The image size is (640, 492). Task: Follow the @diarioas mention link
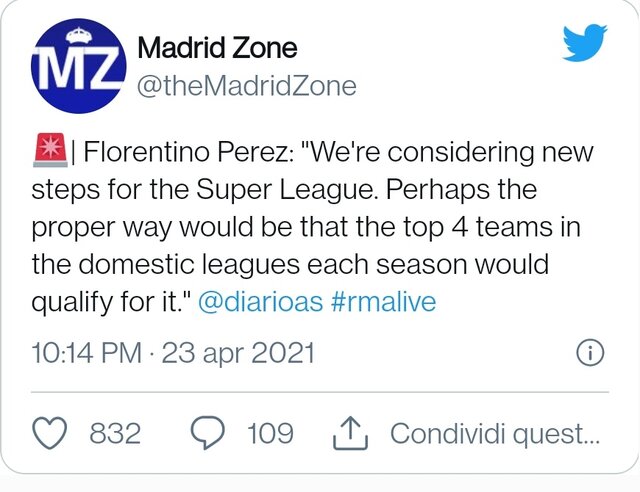click(260, 302)
